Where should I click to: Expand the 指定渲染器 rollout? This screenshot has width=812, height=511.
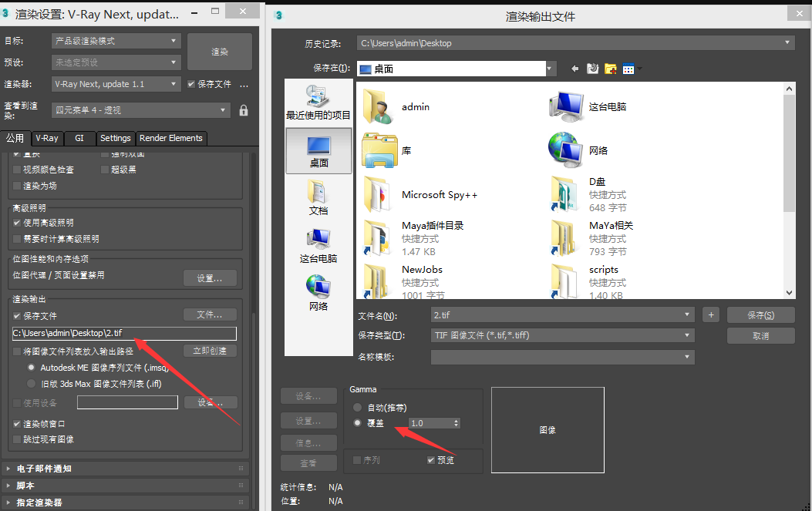pos(125,503)
